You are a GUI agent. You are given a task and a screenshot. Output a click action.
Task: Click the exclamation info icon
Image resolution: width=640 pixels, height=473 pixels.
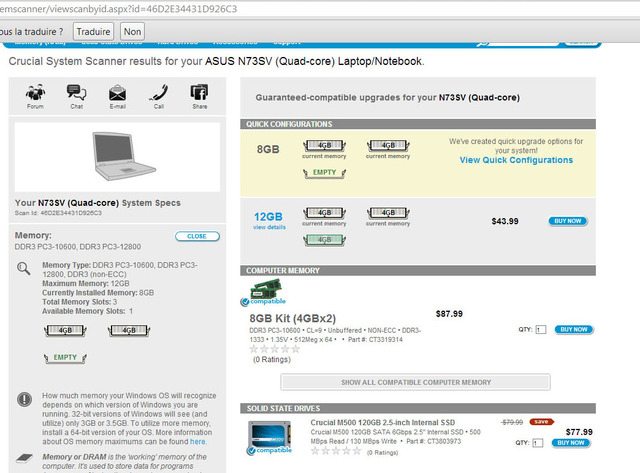pos(24,399)
